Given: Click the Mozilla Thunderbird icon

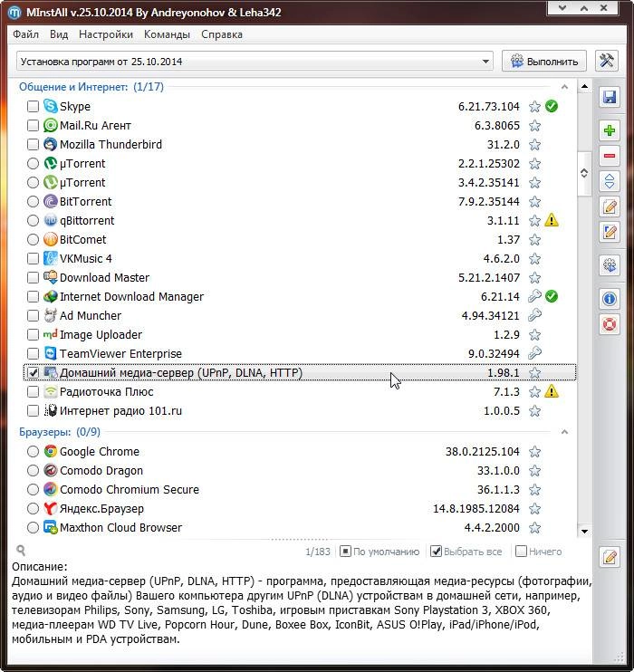Looking at the screenshot, I should (50, 144).
